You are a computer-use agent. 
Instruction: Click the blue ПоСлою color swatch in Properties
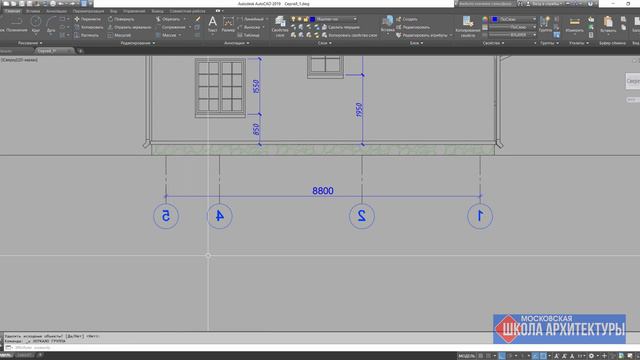(495, 19)
